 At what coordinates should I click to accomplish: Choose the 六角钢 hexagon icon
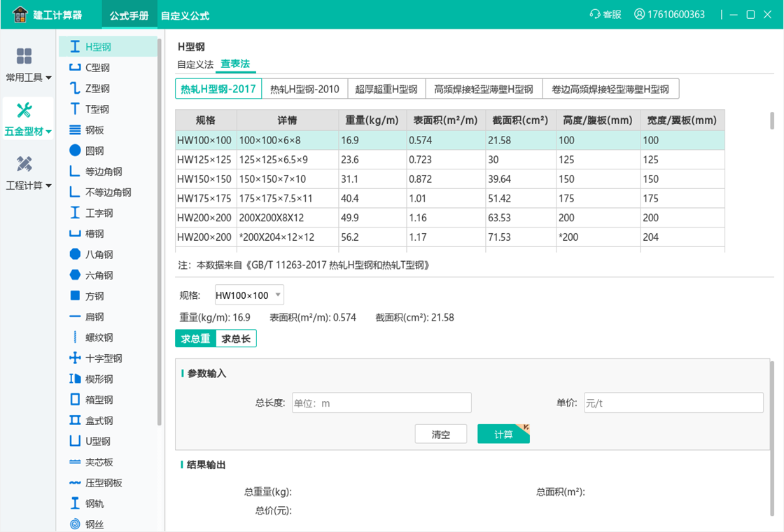pos(74,275)
